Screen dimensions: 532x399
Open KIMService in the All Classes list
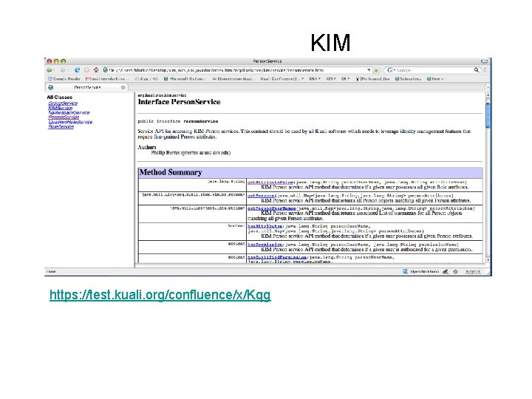(61, 108)
